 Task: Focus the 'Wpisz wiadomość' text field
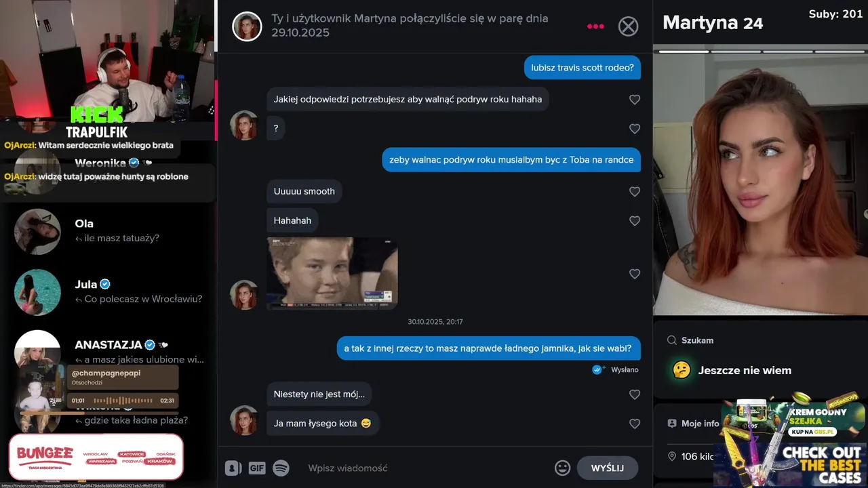[x=427, y=468]
